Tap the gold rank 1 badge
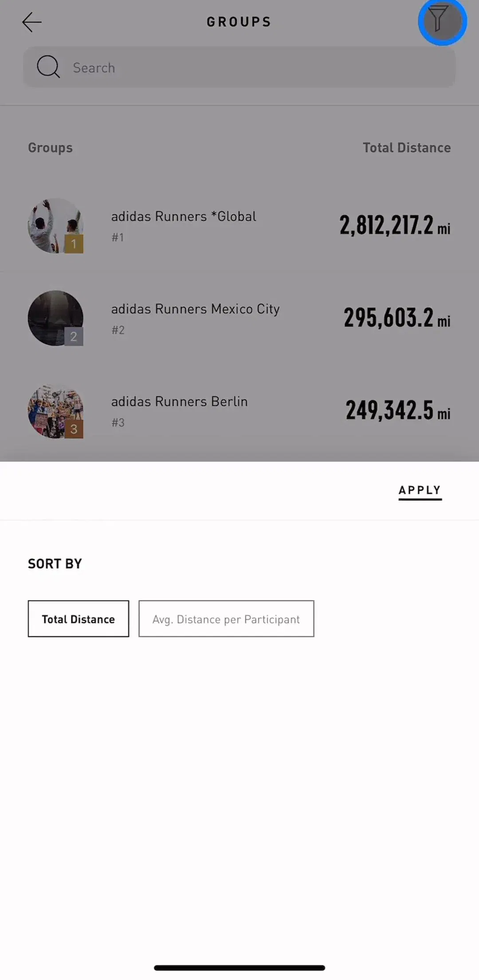The height and width of the screenshot is (980, 479). (74, 244)
